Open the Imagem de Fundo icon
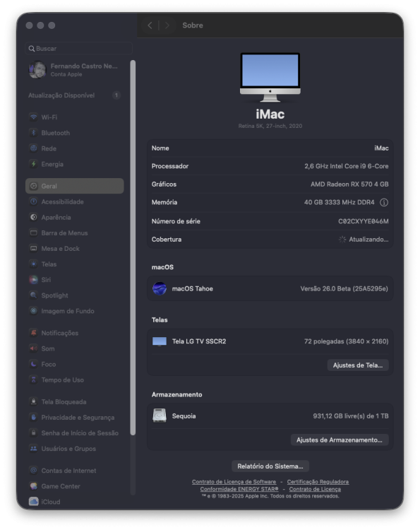The height and width of the screenshot is (530, 420). [33, 311]
